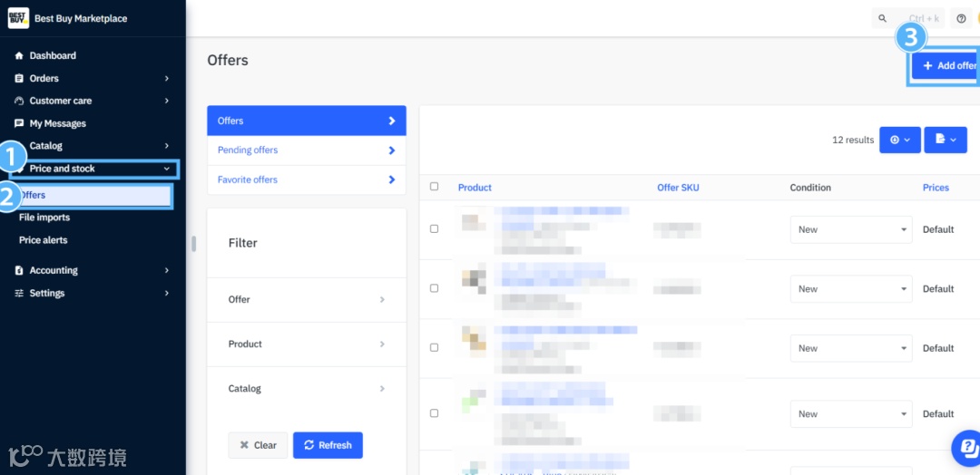The image size is (980, 475).
Task: Open fourth row Condition dropdown
Action: click(851, 414)
